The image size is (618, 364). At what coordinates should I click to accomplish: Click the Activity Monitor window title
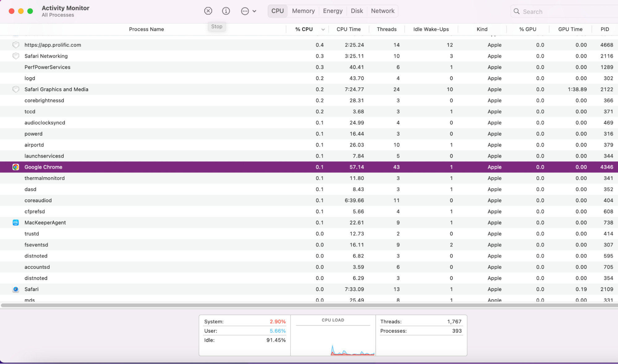point(66,8)
